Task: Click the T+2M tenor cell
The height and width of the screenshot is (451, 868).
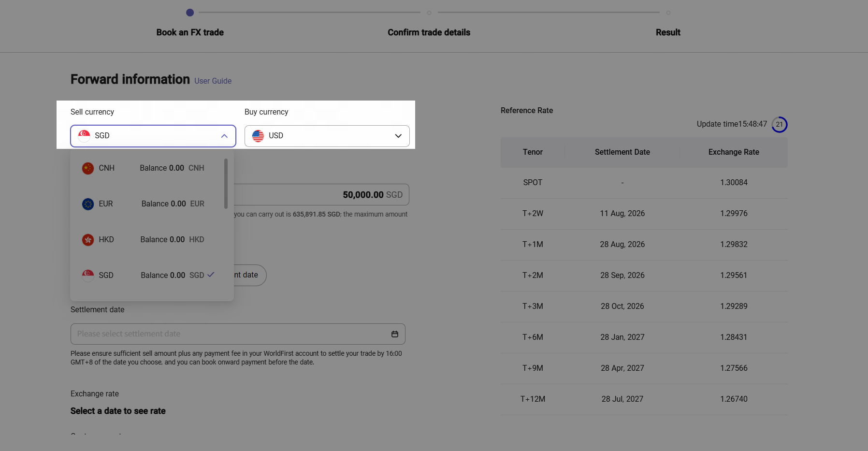Action: tap(533, 276)
